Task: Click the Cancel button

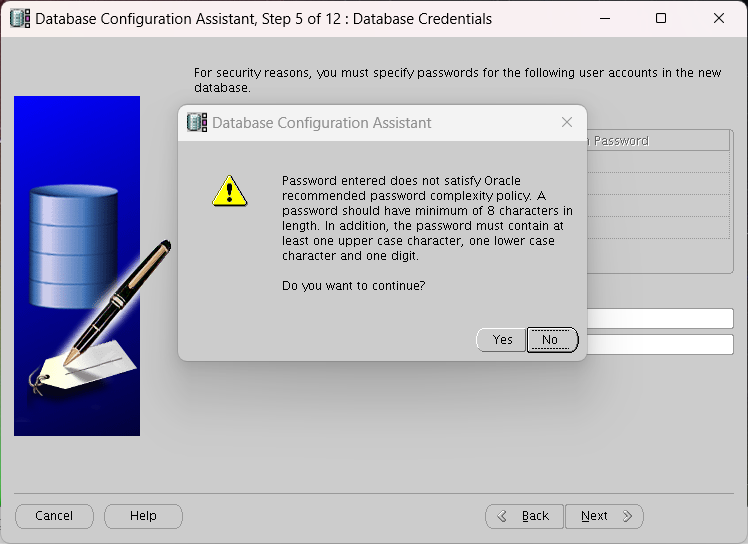Action: (54, 516)
